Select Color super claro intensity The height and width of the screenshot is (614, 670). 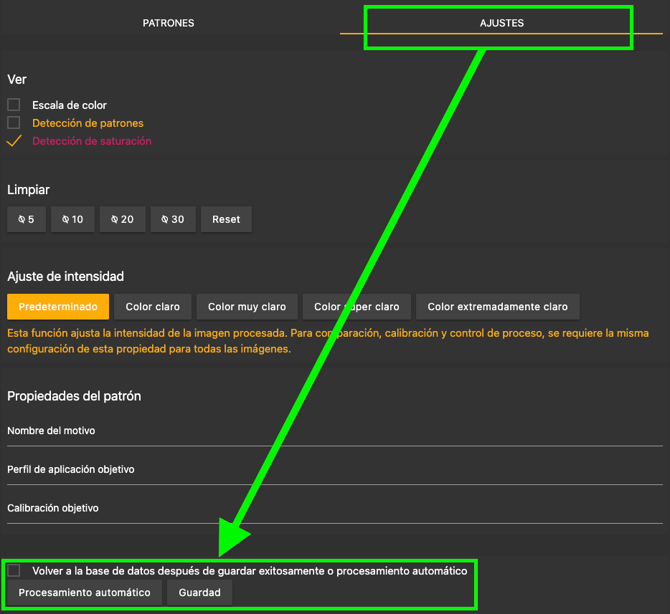[x=357, y=306]
